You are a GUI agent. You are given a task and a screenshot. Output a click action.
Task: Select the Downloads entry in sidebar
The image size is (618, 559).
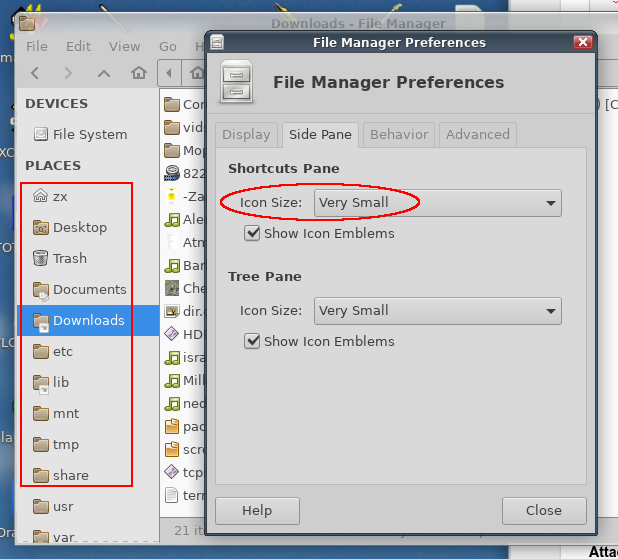pyautogui.click(x=88, y=320)
